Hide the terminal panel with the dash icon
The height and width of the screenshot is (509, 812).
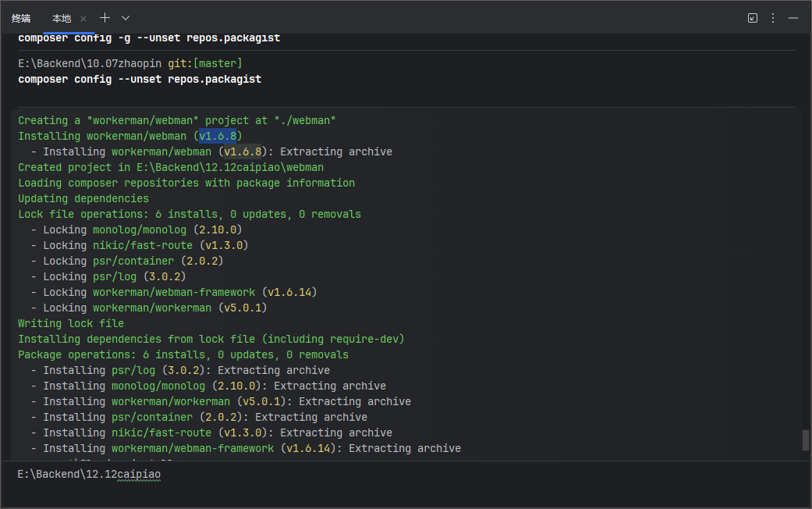(792, 18)
